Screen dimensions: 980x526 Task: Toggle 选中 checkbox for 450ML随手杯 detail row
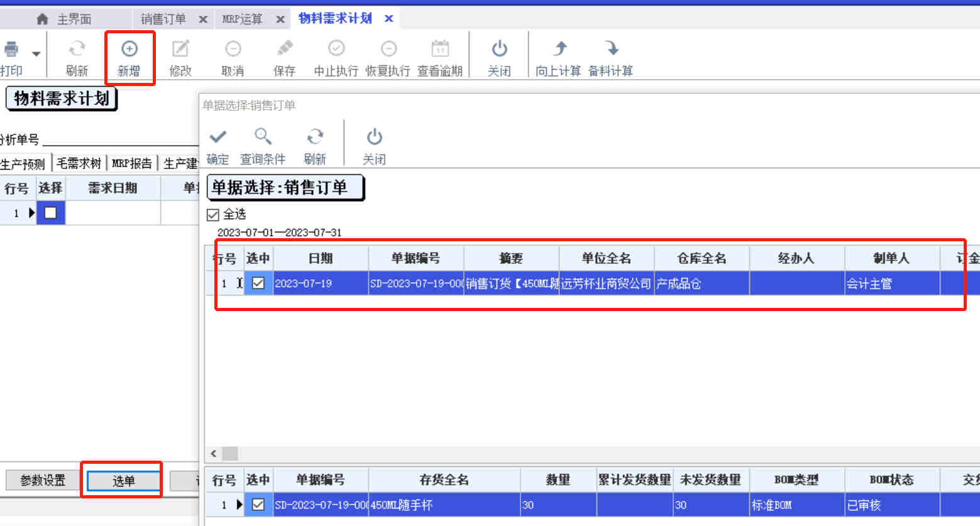pos(258,504)
